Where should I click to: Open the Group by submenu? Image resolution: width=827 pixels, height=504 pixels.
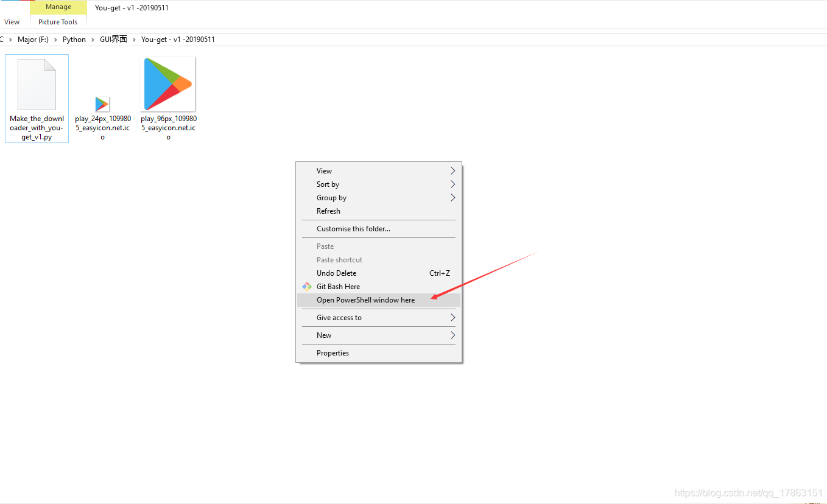(379, 198)
